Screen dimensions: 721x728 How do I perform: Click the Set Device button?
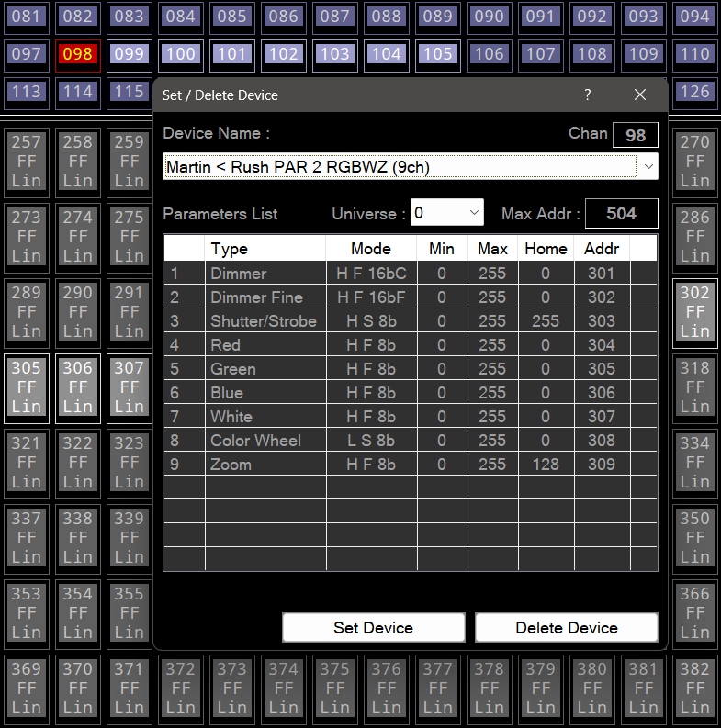click(373, 628)
